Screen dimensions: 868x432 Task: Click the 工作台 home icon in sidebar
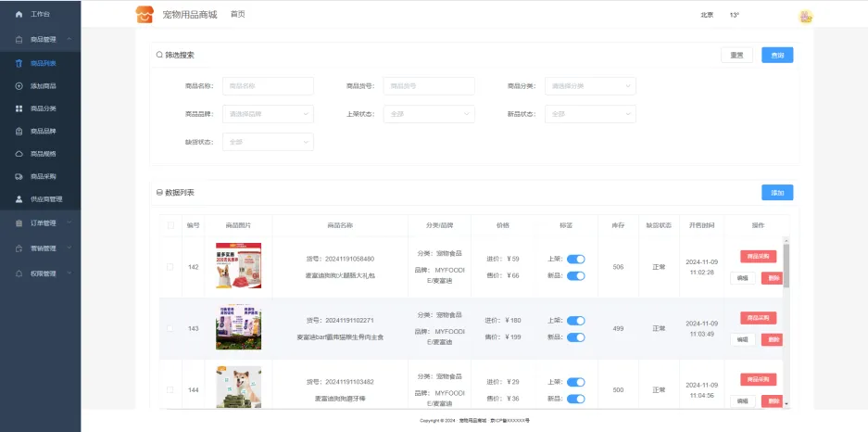pos(19,15)
